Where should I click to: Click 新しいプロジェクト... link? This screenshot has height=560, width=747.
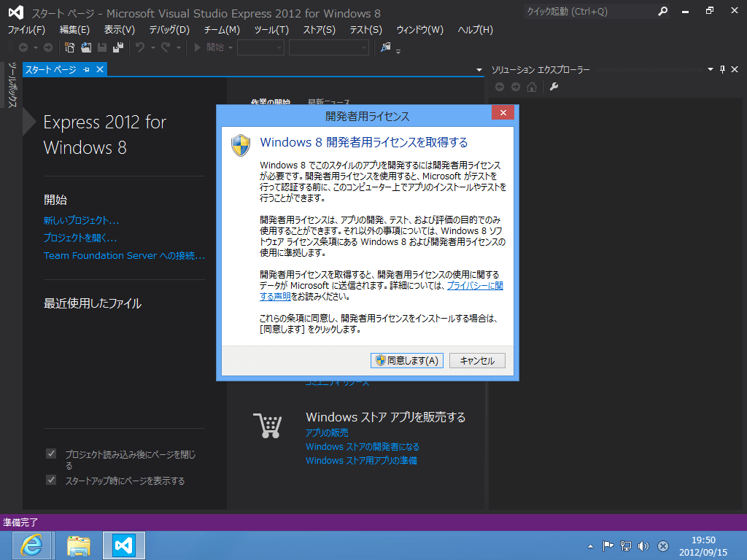click(x=81, y=220)
